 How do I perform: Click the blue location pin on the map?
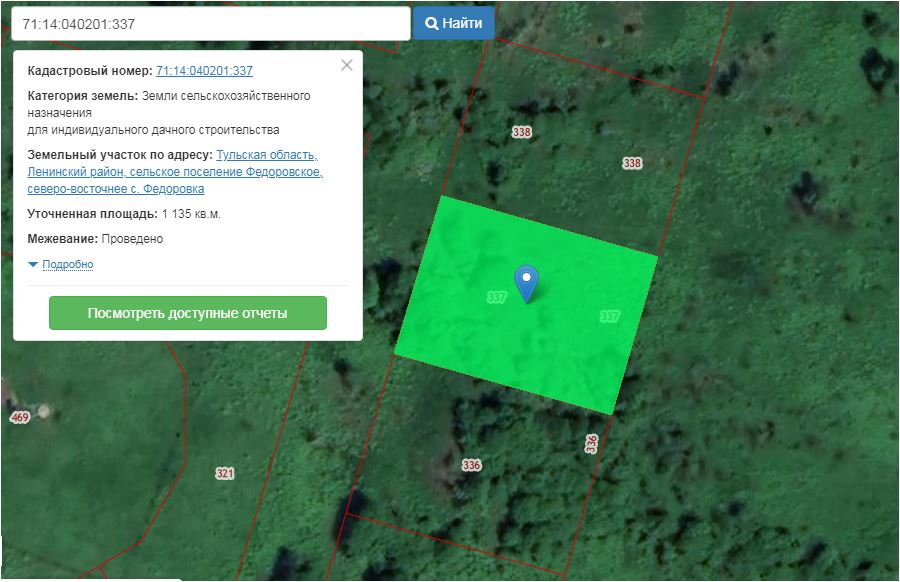(526, 283)
